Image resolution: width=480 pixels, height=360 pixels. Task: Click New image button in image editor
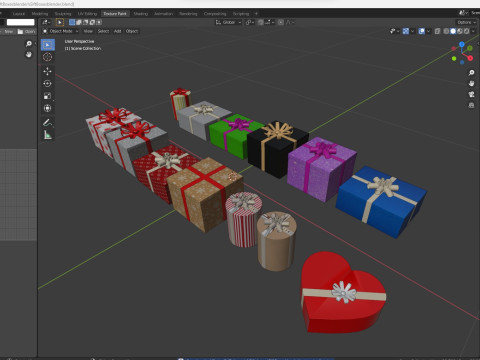pyautogui.click(x=8, y=31)
